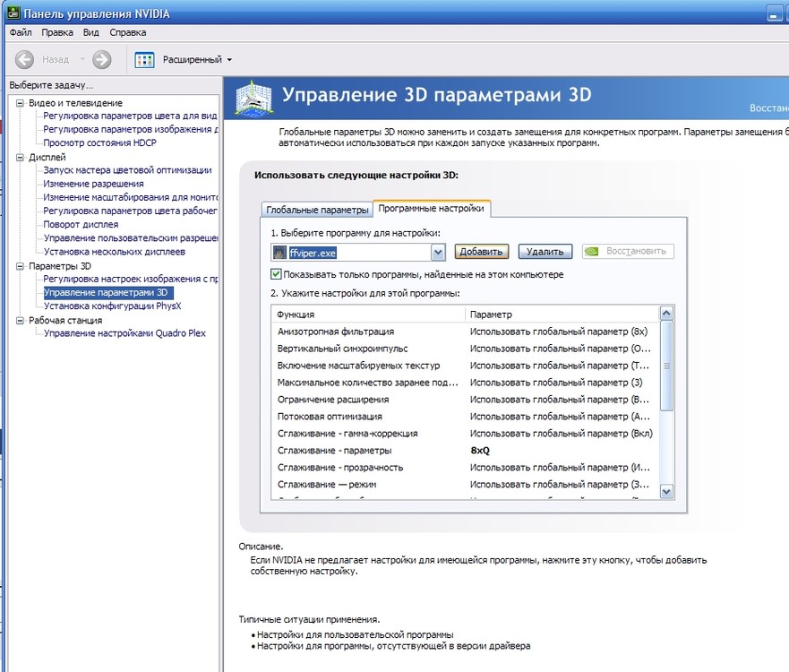Click the Удалить button

tap(545, 252)
